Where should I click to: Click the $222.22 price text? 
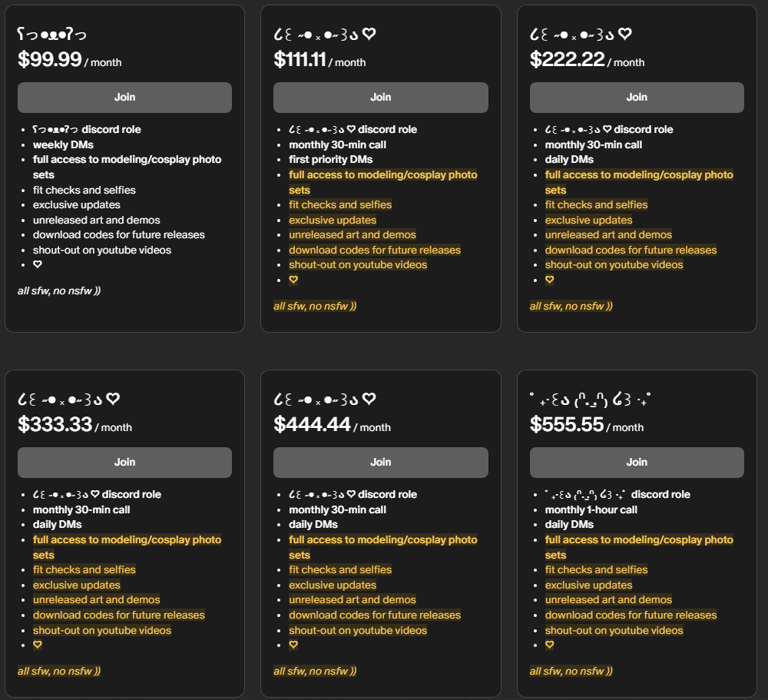point(568,59)
